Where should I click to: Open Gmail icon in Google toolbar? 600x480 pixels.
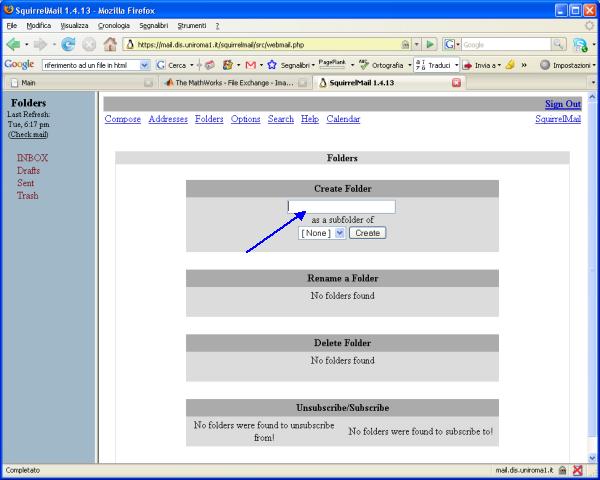click(249, 64)
